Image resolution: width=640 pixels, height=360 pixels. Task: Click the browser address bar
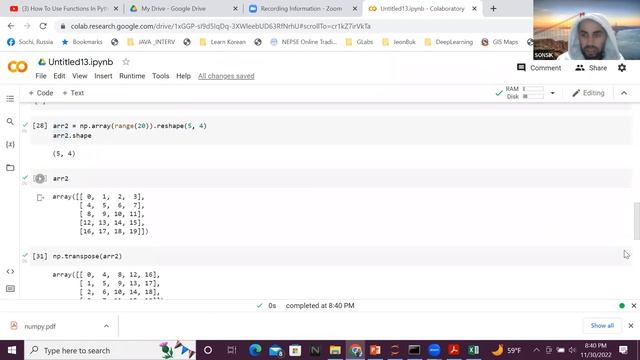coord(220,26)
